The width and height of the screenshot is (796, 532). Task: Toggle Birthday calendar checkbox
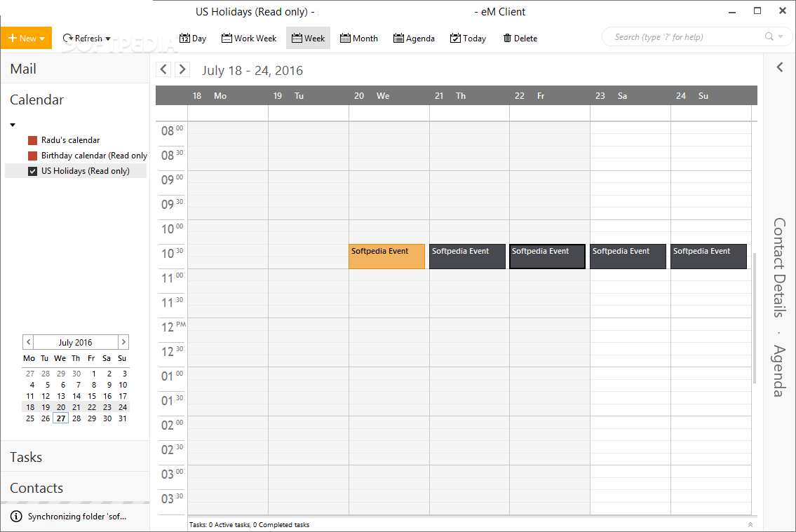tap(32, 156)
